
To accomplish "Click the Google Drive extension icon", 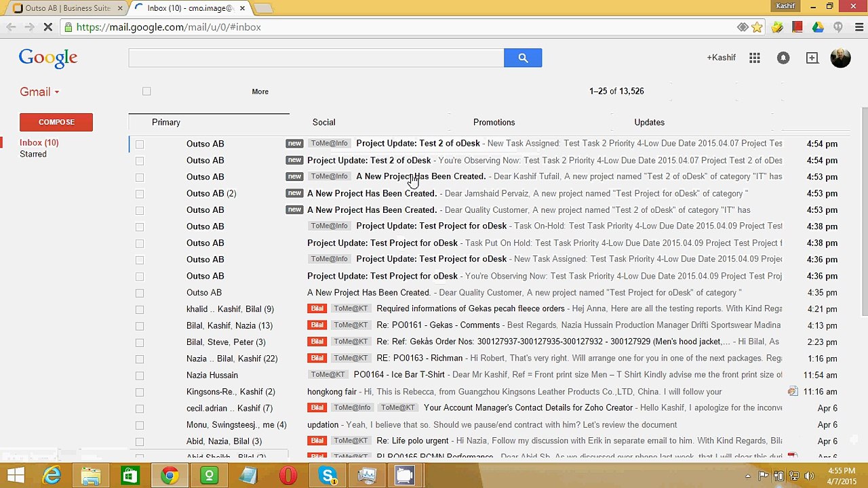I will coord(818,27).
